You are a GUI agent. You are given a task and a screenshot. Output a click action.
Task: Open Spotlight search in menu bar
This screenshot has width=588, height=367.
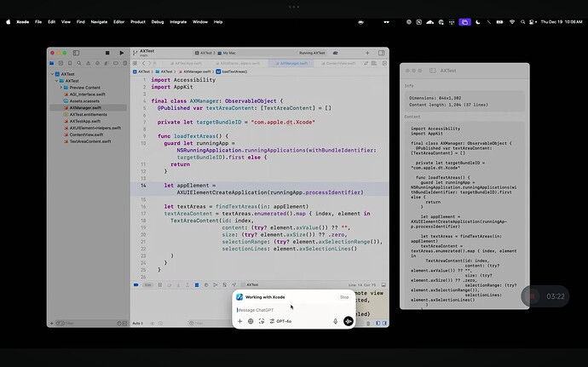(522, 22)
